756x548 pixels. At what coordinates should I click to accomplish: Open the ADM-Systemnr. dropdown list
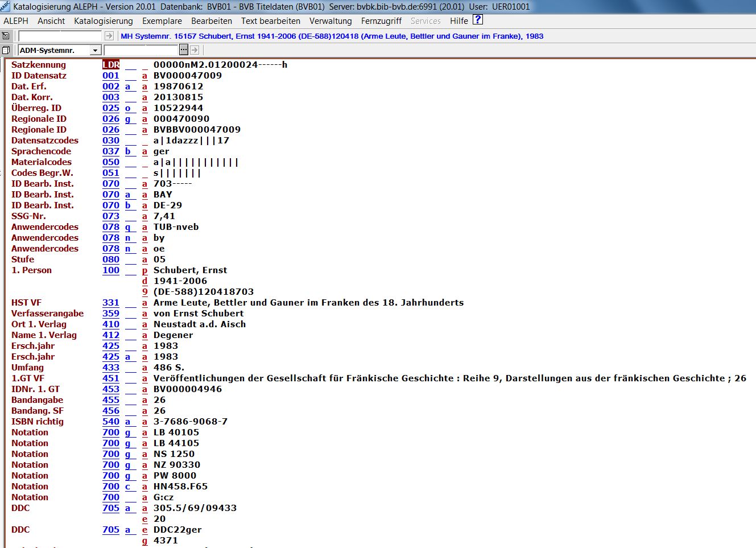click(x=95, y=50)
